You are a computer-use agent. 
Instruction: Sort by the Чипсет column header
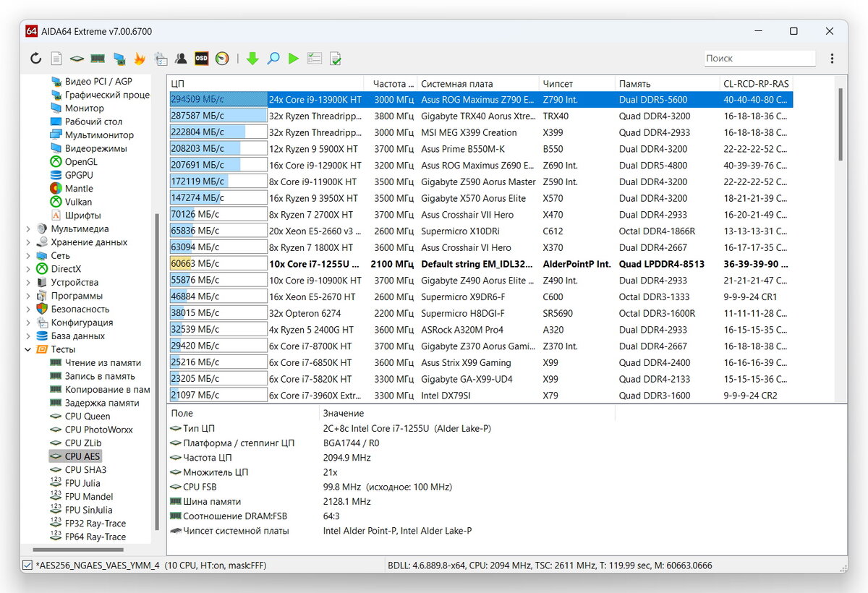click(x=577, y=83)
